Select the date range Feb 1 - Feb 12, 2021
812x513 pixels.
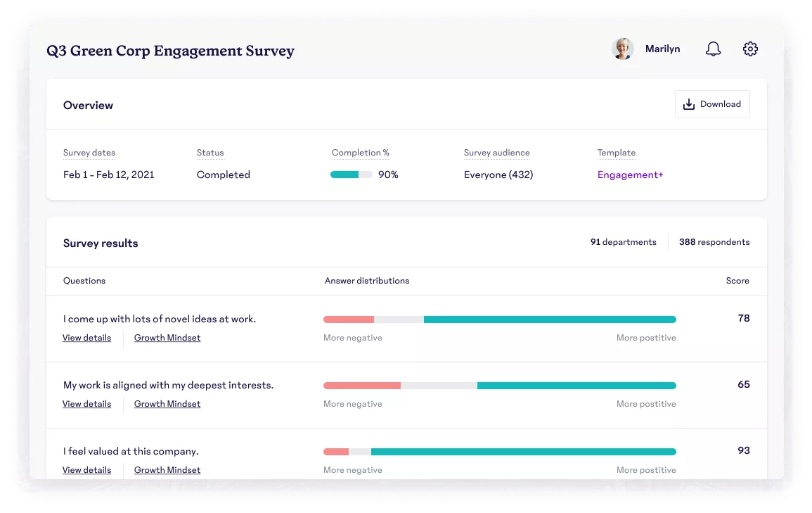[109, 175]
